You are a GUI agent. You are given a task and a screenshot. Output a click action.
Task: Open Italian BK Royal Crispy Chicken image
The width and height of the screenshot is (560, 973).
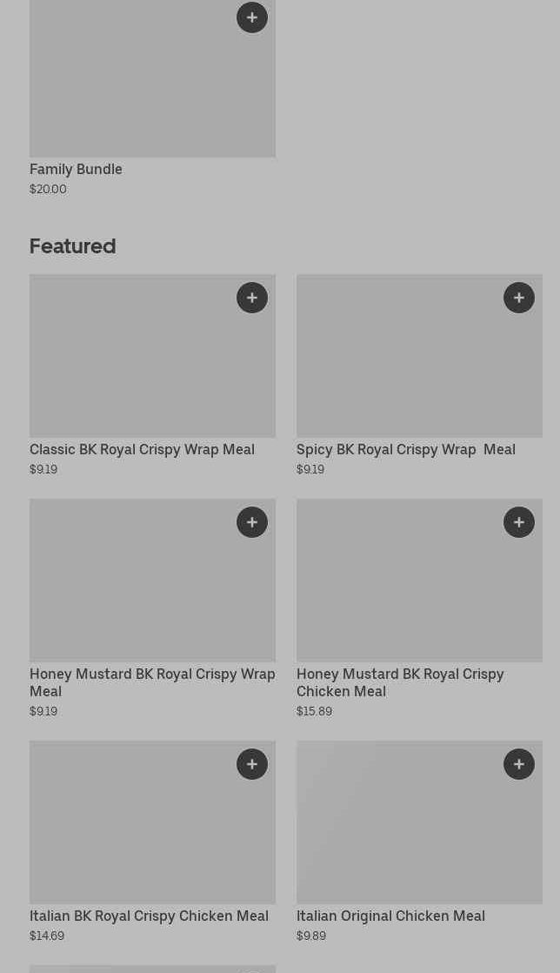(x=152, y=822)
